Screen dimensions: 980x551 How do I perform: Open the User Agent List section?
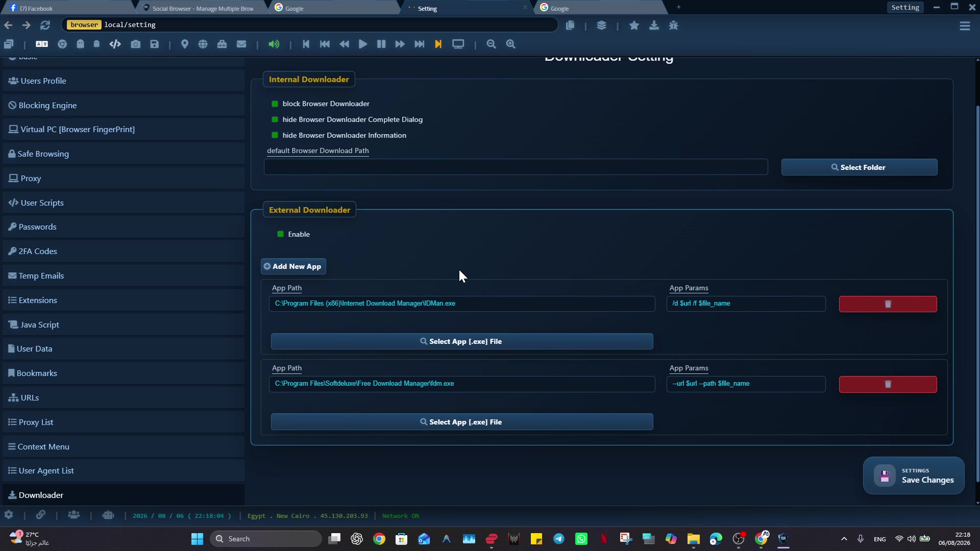pyautogui.click(x=124, y=471)
